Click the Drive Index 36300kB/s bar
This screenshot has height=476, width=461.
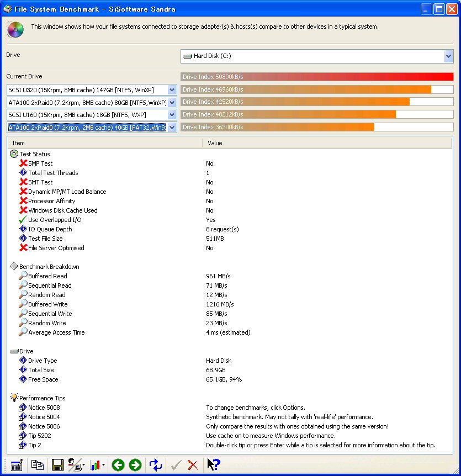coord(317,127)
